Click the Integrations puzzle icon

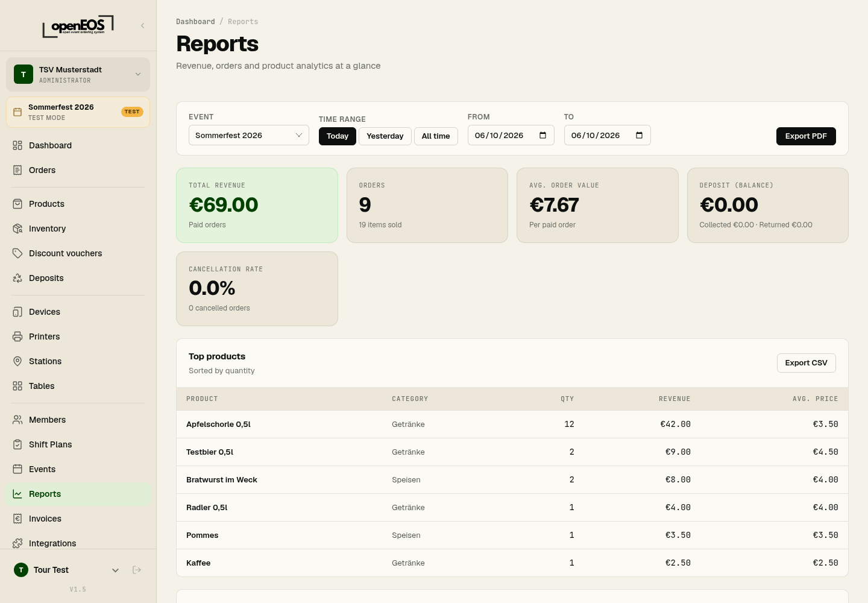point(17,543)
